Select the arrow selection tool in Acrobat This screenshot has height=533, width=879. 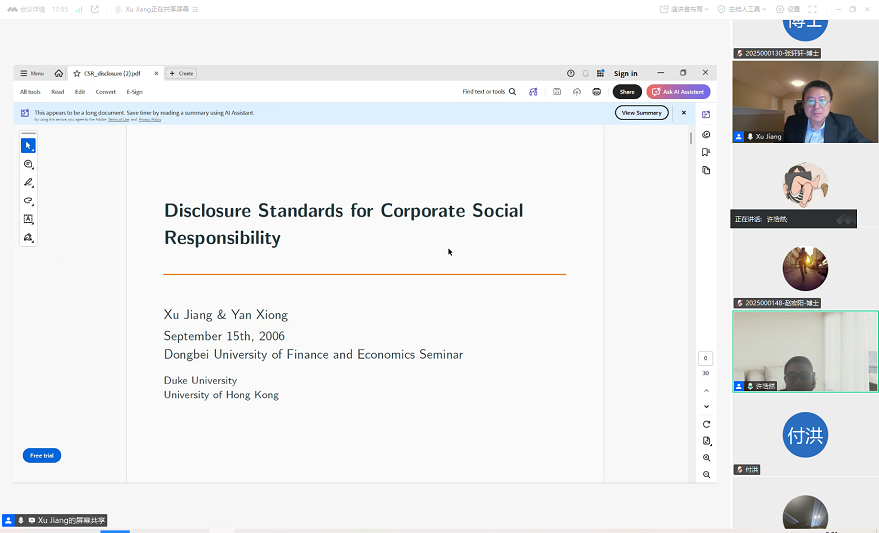coord(28,146)
